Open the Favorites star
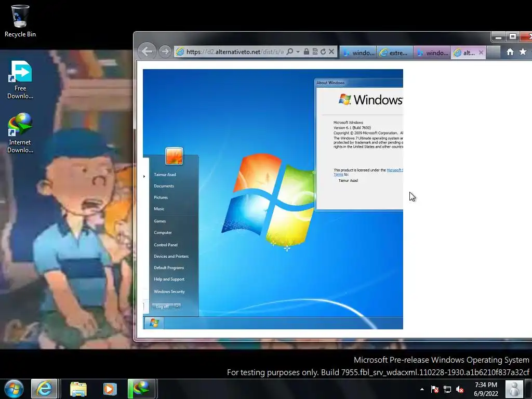 click(x=523, y=52)
